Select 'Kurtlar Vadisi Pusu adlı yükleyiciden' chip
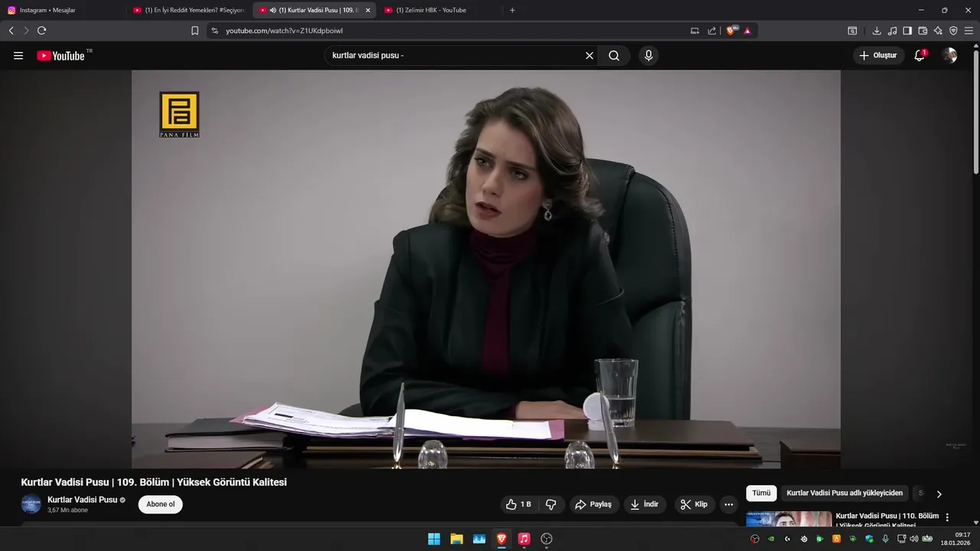The width and height of the screenshot is (980, 551). click(844, 494)
